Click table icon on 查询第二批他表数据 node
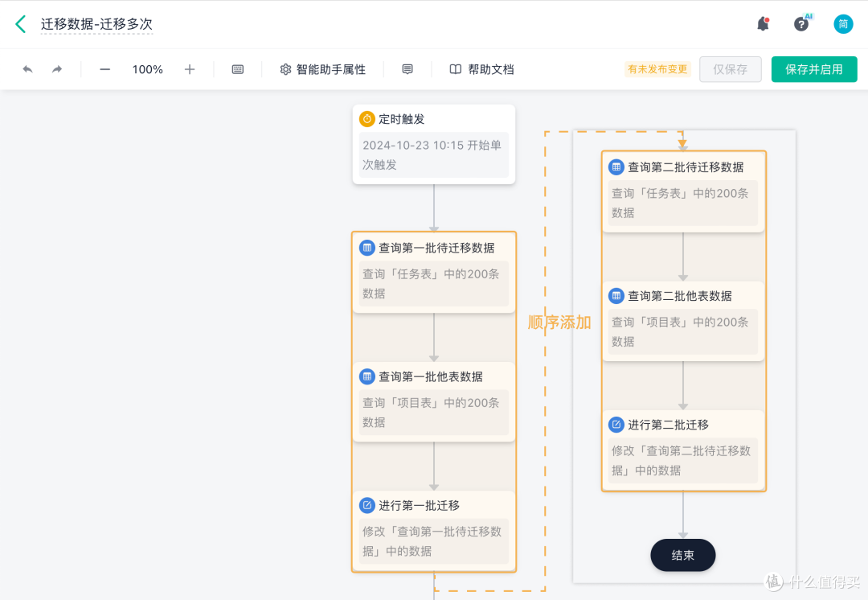 tap(616, 296)
